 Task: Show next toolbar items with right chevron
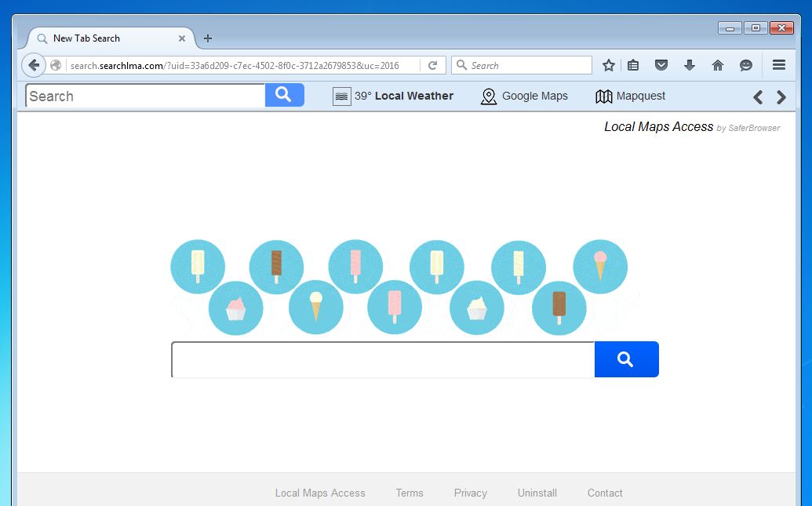pos(781,97)
